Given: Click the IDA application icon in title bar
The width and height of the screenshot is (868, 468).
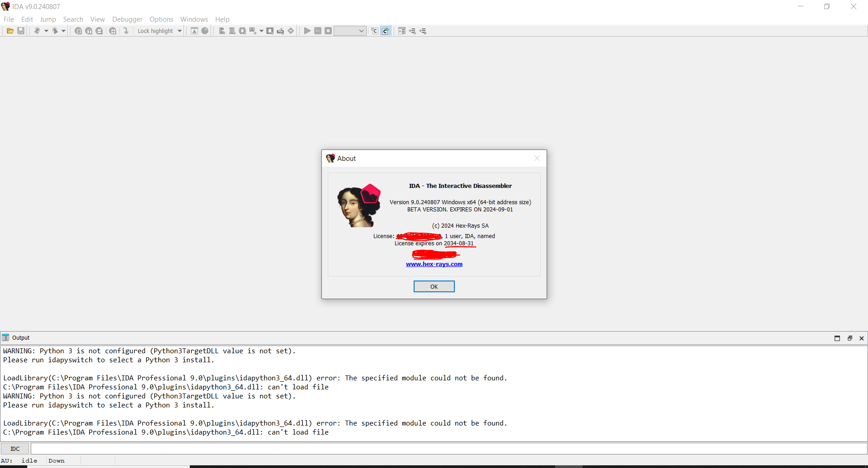Looking at the screenshot, I should (x=5, y=6).
